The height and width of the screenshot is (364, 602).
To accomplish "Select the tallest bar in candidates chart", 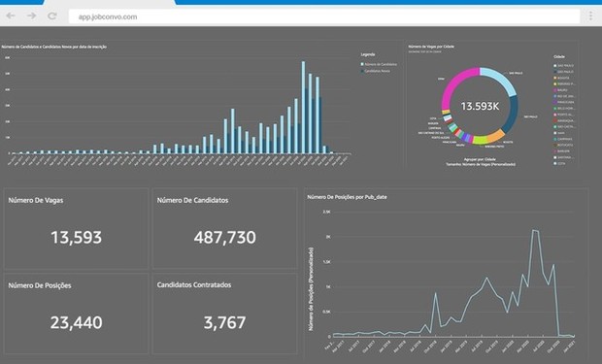I will (x=303, y=107).
